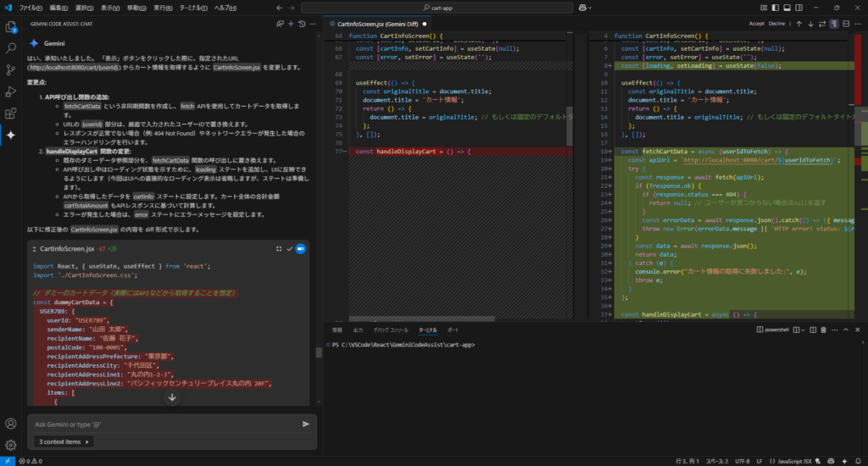Close the terminal panel

[858, 330]
